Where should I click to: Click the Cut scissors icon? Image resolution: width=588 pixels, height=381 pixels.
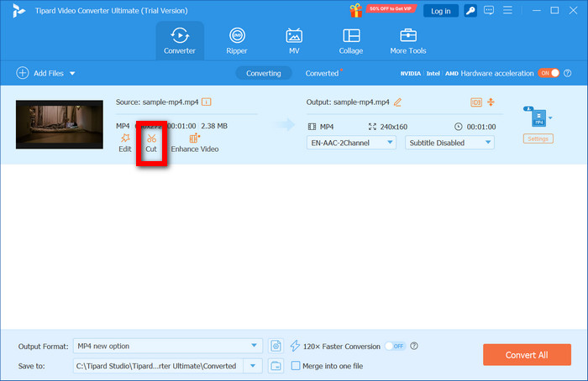pos(151,138)
